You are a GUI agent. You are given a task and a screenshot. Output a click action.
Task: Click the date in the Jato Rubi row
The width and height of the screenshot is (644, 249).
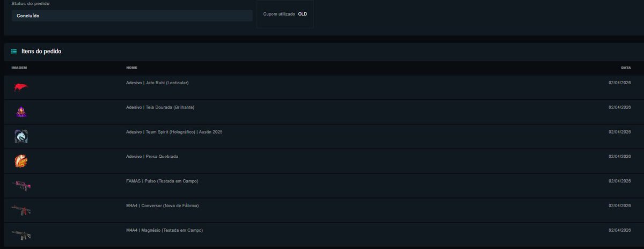(x=619, y=83)
